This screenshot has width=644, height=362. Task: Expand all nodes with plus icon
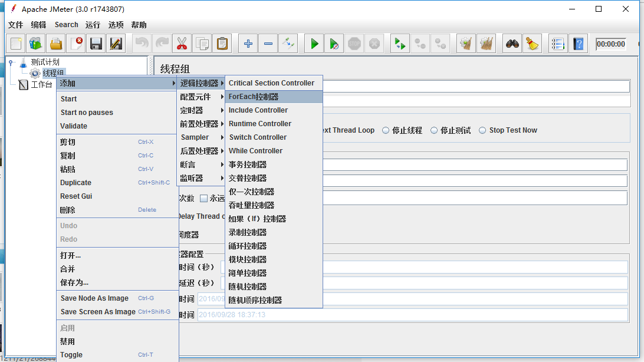point(248,44)
